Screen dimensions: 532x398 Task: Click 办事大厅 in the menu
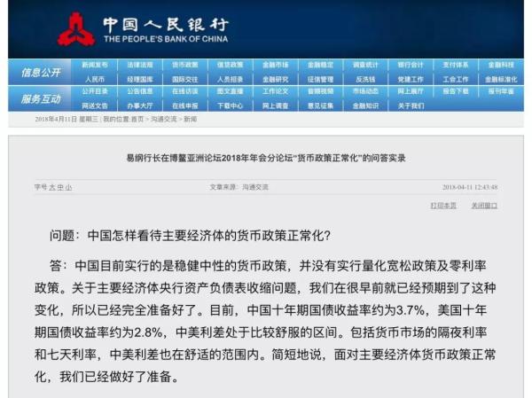tap(140, 105)
